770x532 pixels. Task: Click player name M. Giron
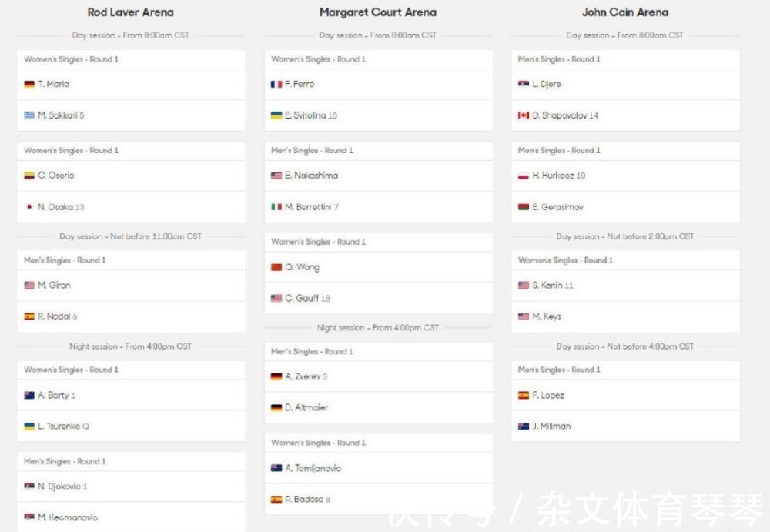(x=54, y=286)
